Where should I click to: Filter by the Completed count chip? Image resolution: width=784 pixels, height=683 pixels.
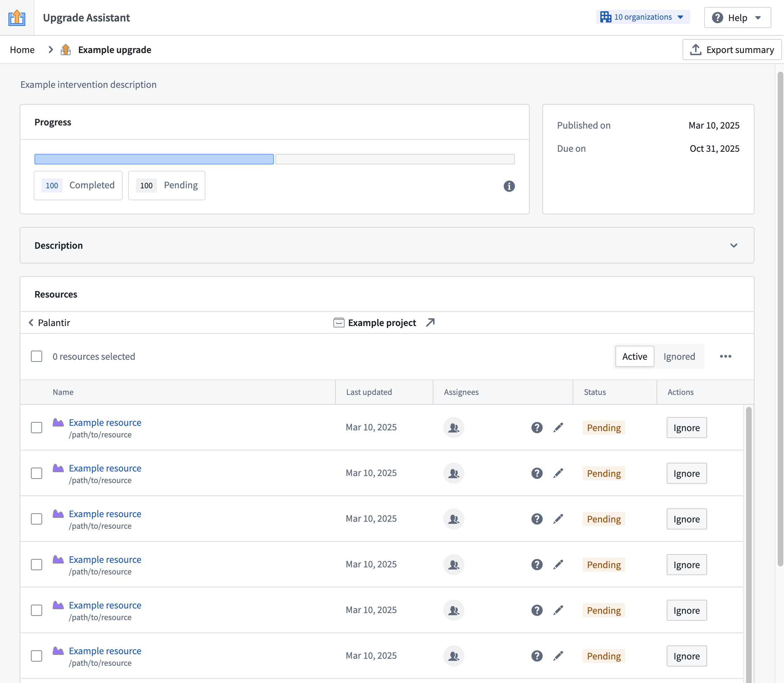[x=78, y=185]
